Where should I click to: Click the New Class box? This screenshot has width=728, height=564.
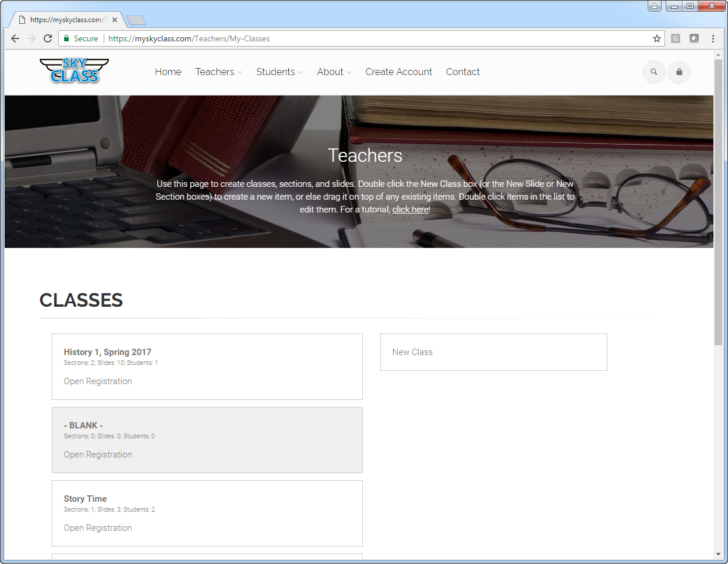[x=494, y=352]
